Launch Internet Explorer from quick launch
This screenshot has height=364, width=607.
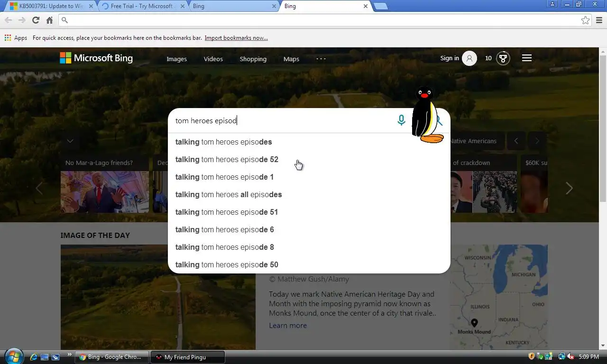point(34,357)
